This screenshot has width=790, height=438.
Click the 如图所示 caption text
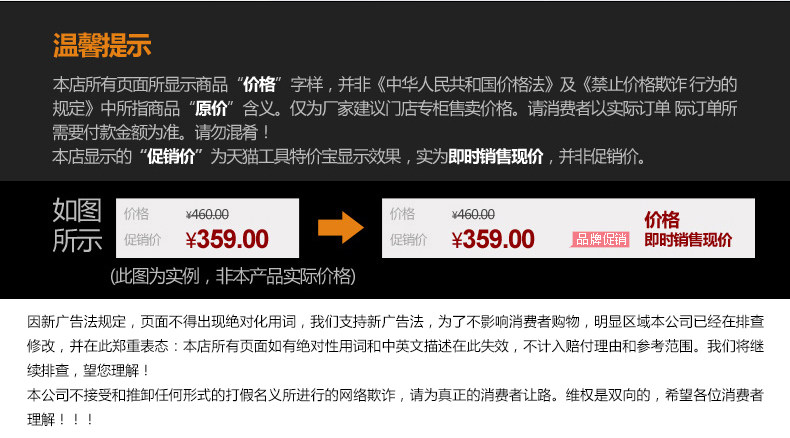pyautogui.click(x=78, y=225)
